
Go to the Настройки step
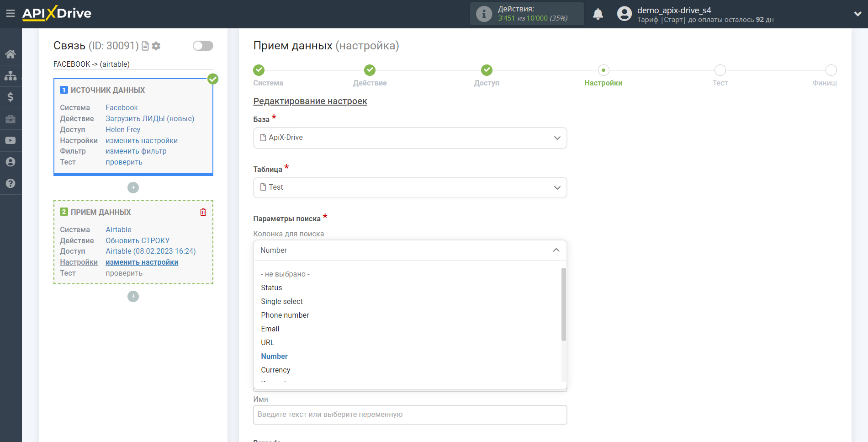[603, 70]
